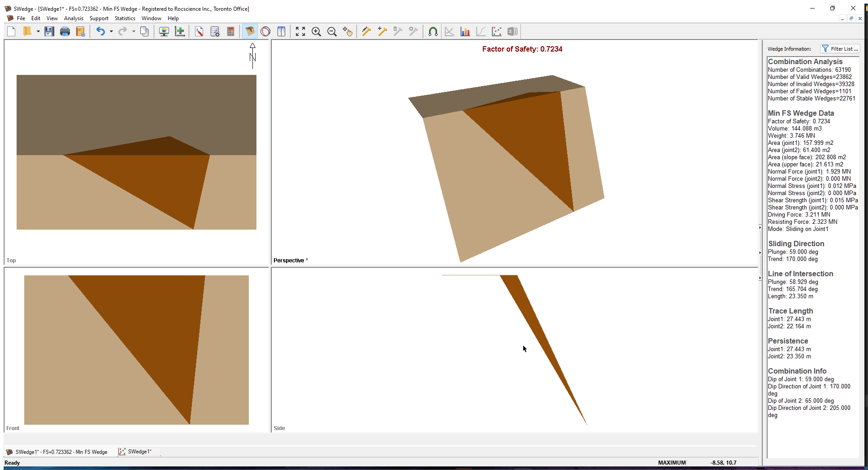Click the green horseshoe icon
Image resolution: width=868 pixels, height=470 pixels.
(433, 31)
